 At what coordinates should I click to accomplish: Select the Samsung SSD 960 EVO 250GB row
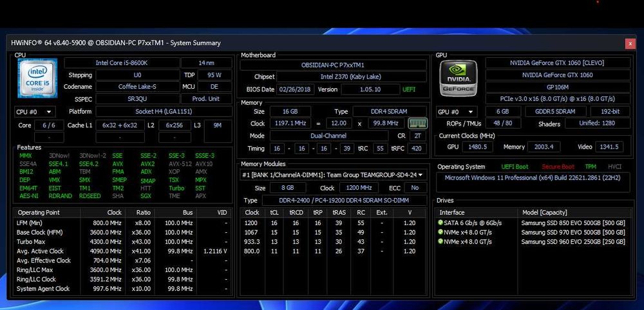(533, 242)
